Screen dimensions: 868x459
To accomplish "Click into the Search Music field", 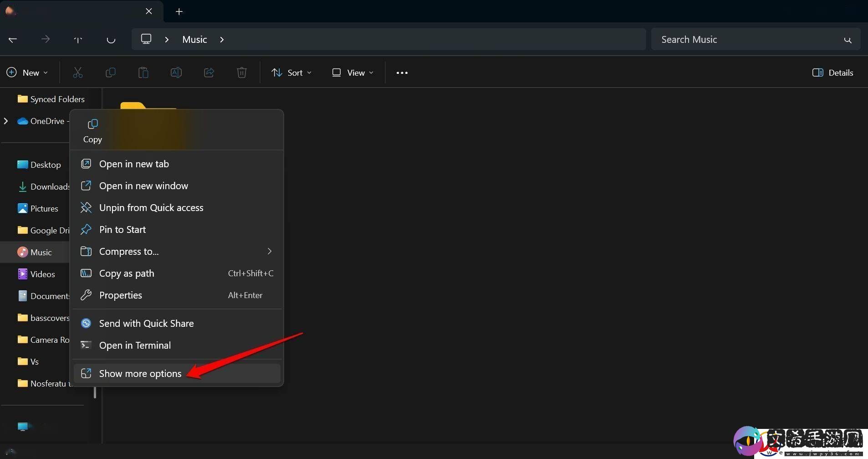I will (756, 40).
